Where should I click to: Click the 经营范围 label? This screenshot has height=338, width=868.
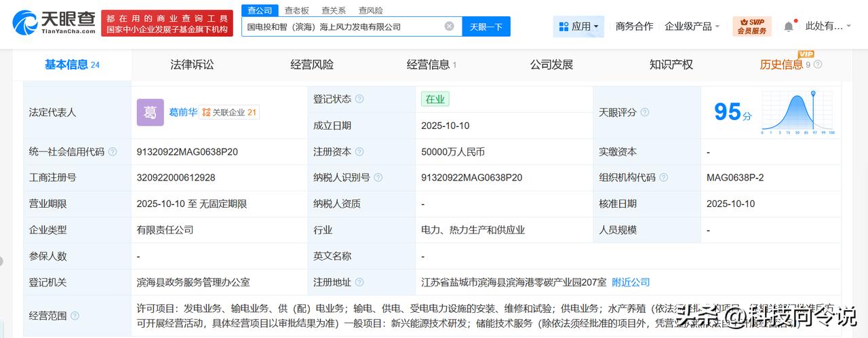pos(47,316)
